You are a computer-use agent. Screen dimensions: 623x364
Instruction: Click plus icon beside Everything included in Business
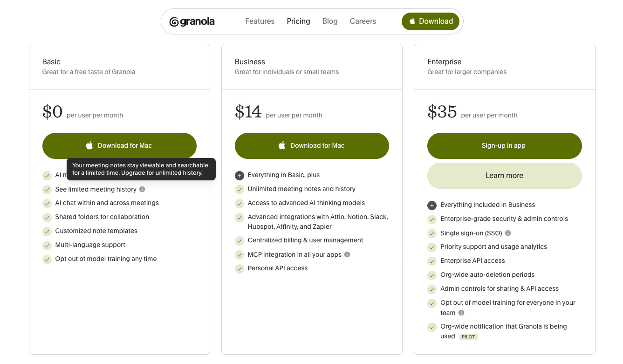point(432,206)
